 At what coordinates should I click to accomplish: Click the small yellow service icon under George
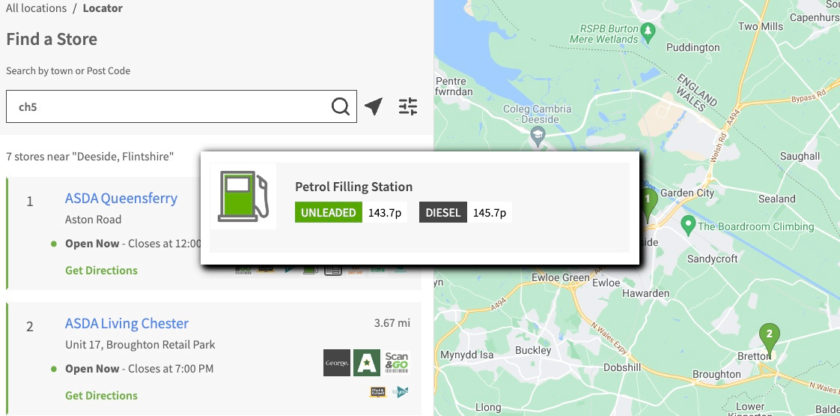click(378, 392)
